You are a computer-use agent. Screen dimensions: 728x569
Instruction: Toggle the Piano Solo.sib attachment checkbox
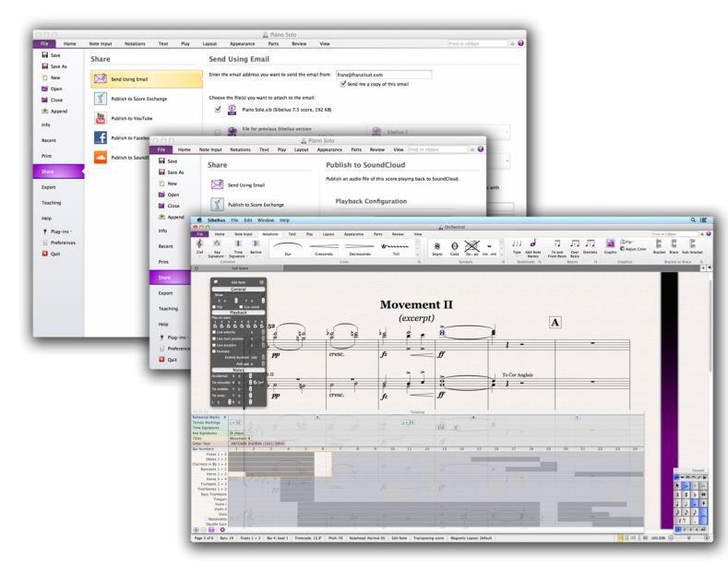pos(218,109)
